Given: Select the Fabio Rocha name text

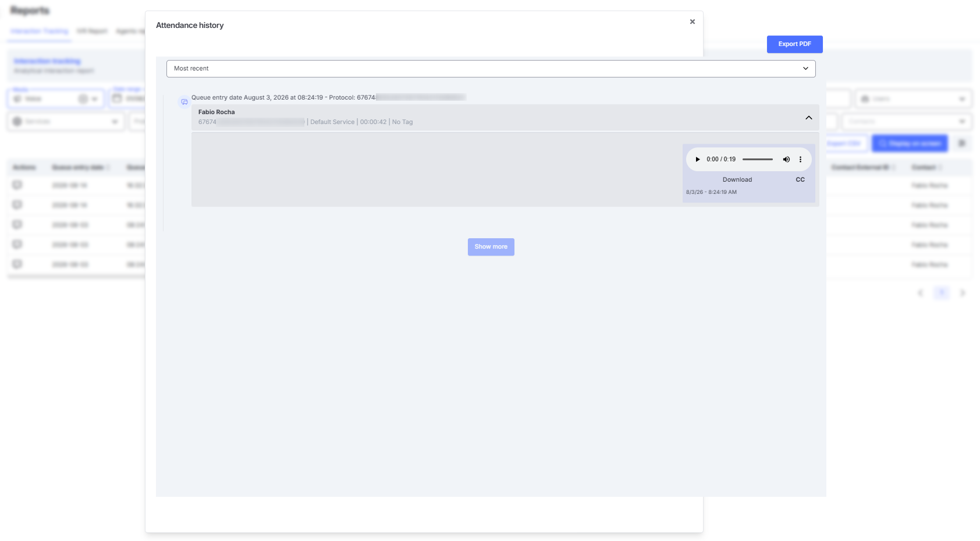Looking at the screenshot, I should (216, 112).
